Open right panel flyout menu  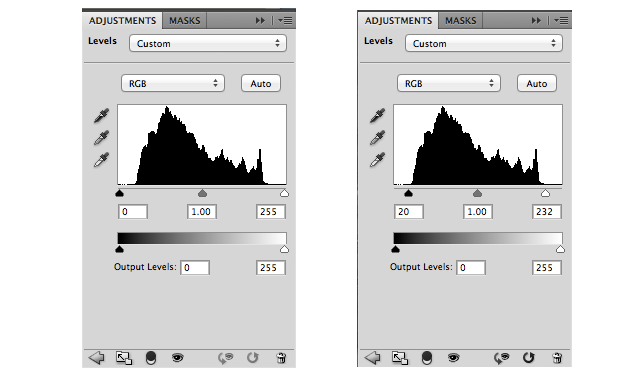tap(561, 20)
